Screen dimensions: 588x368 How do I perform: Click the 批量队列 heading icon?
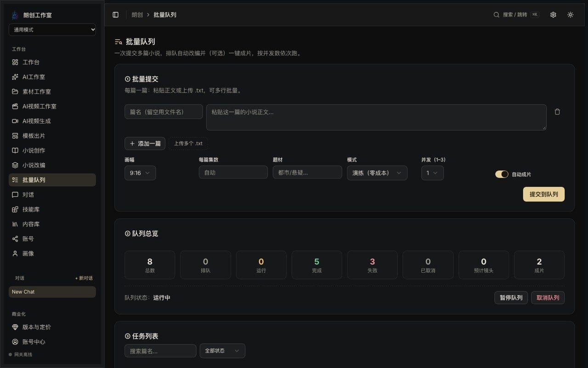119,41
